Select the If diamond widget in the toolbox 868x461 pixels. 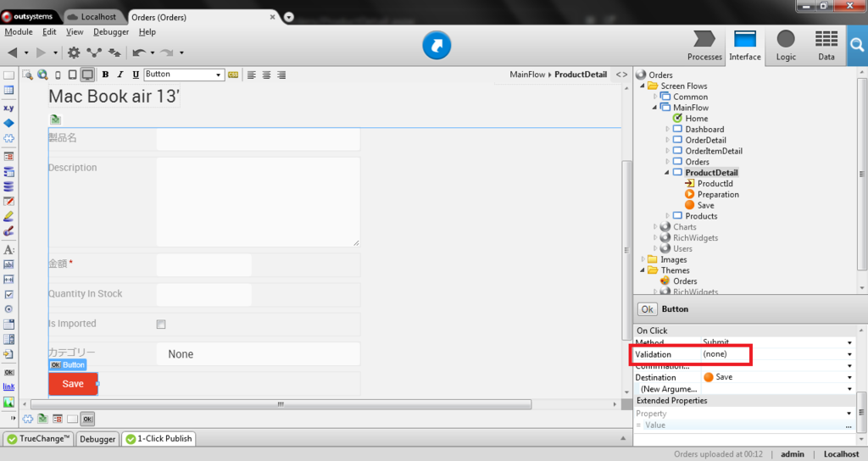[8, 123]
